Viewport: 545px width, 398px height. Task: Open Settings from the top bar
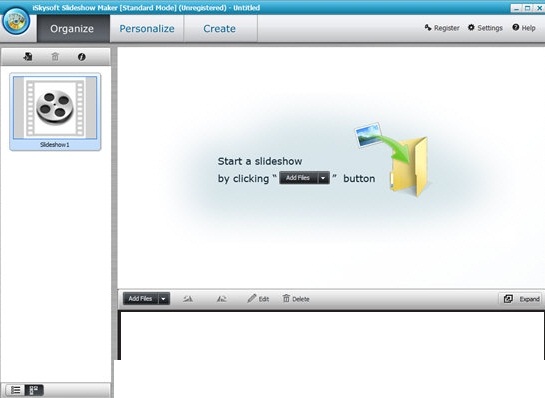coord(485,28)
